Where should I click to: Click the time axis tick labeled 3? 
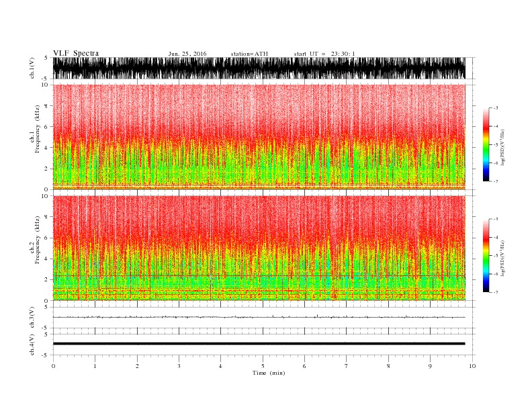click(x=179, y=366)
